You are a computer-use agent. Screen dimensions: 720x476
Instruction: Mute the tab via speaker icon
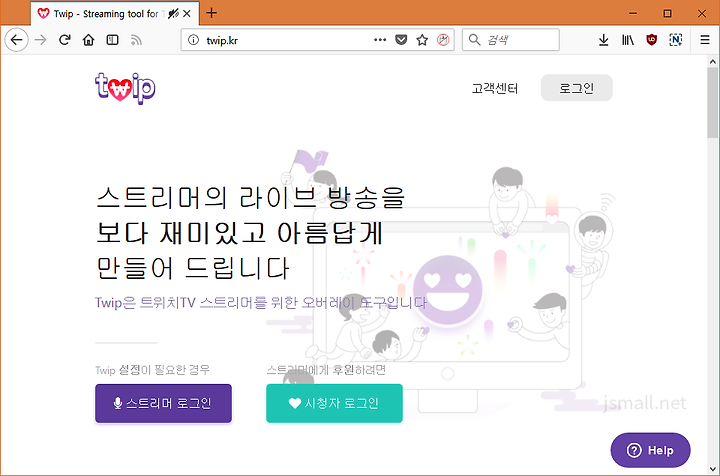173,14
